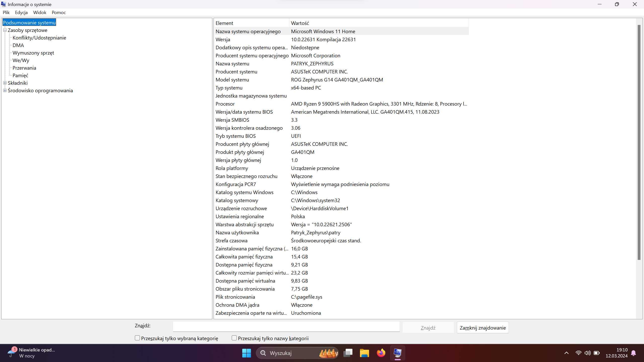Select the Zasoby sprzętowe label

[x=27, y=30]
